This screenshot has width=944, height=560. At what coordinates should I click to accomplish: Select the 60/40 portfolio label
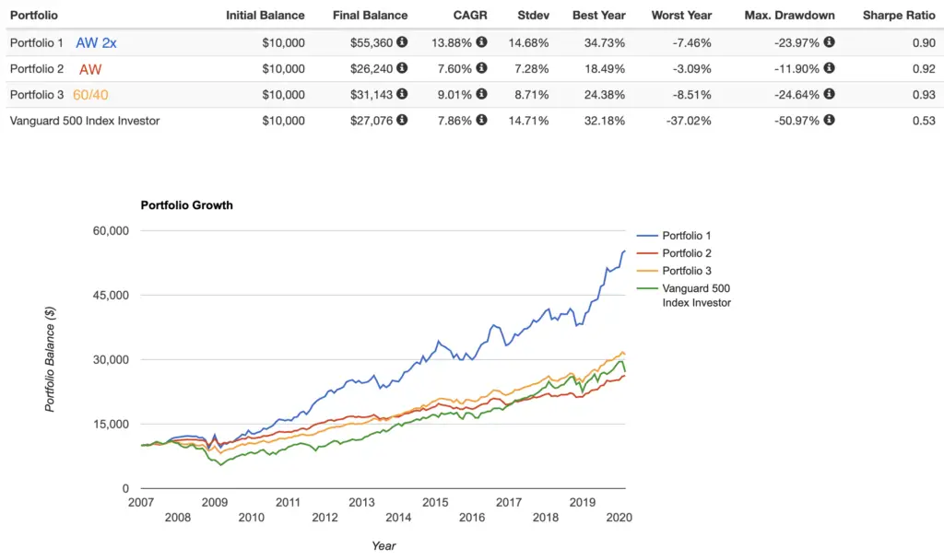click(x=90, y=95)
